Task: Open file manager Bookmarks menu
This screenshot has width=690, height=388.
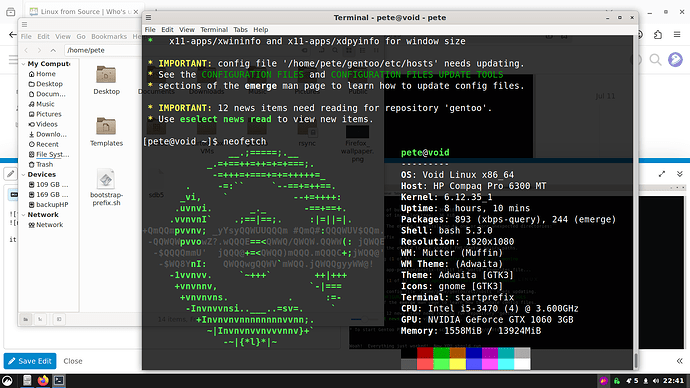Action: (109, 37)
